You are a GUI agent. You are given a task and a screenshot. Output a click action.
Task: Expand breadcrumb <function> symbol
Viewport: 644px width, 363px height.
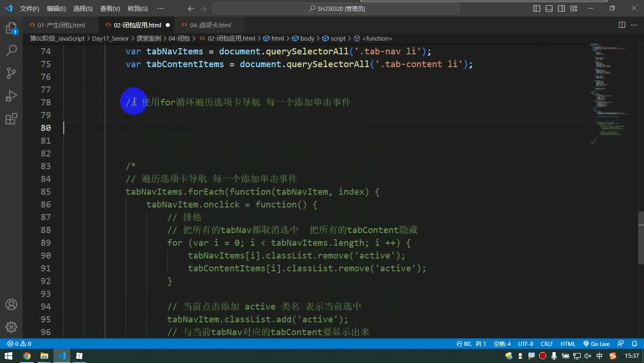(x=373, y=38)
